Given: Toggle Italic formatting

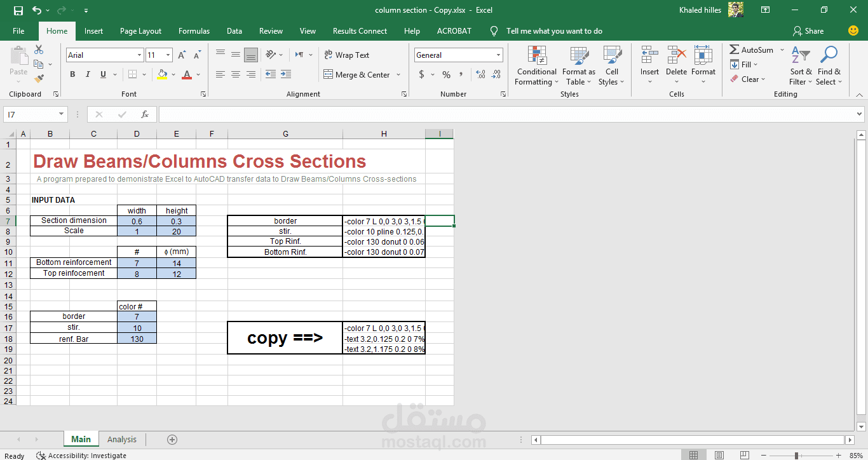Looking at the screenshot, I should 88,74.
